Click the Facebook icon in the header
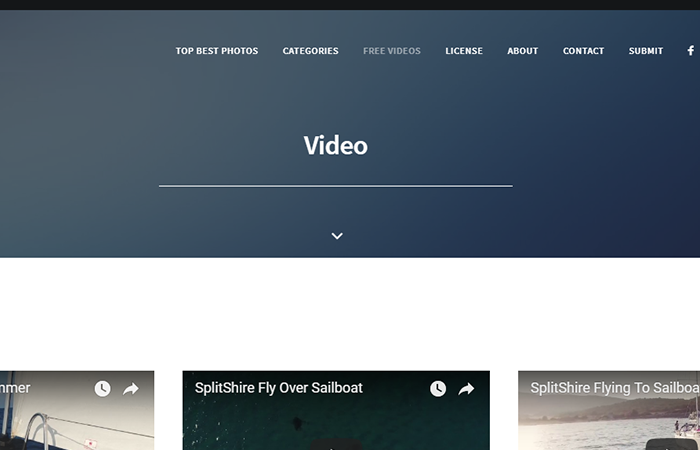The width and height of the screenshot is (700, 450). point(690,51)
